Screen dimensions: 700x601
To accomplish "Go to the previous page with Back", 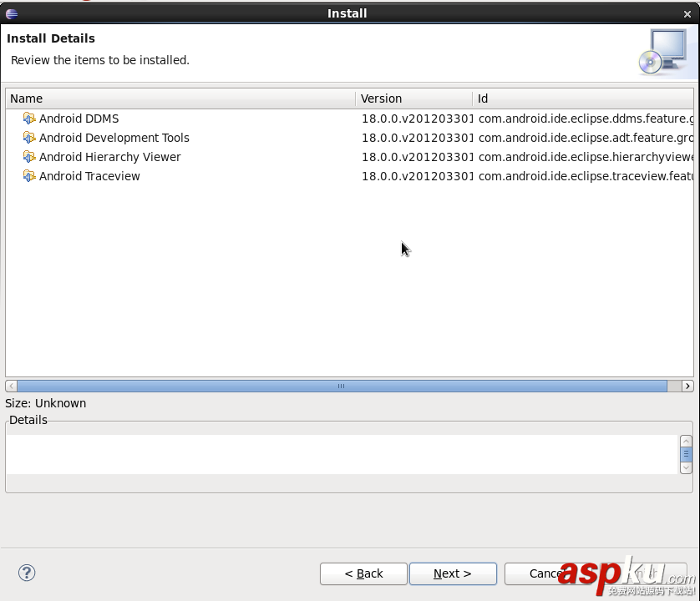I will [363, 573].
